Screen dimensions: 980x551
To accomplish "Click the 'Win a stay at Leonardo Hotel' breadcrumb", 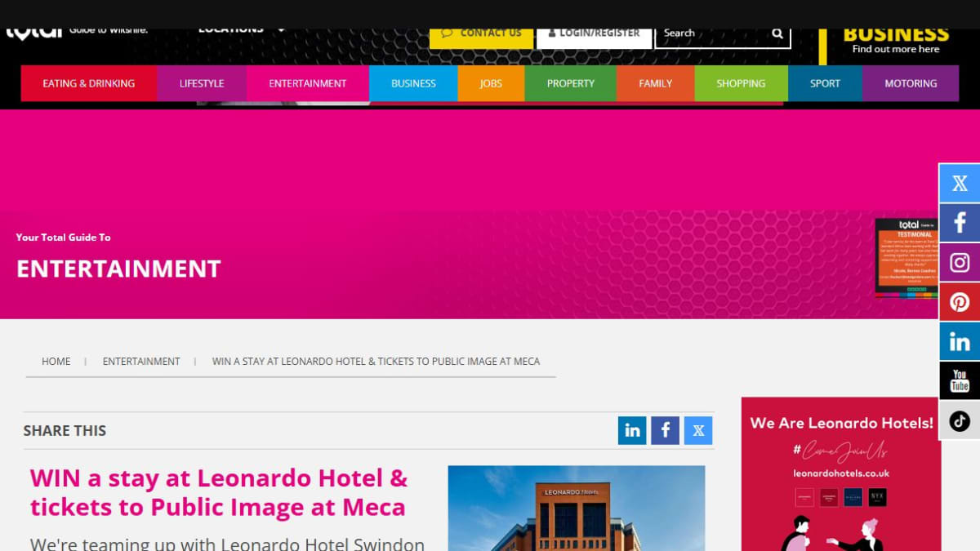I will pos(376,361).
